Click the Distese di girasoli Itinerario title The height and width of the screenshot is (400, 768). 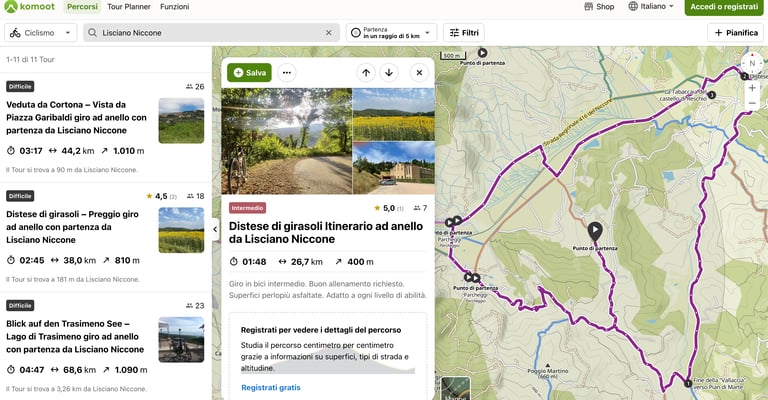pyautogui.click(x=326, y=233)
